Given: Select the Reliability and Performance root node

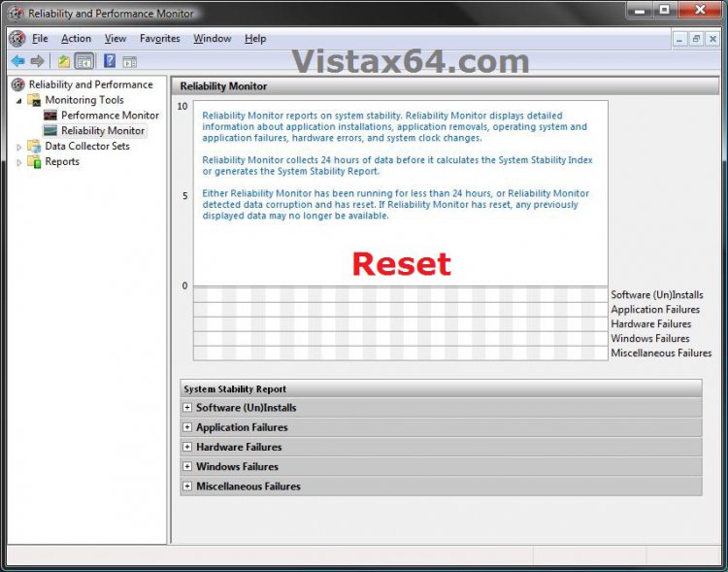Looking at the screenshot, I should point(90,84).
